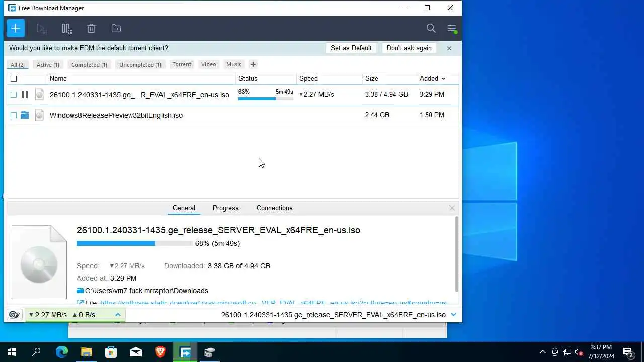Viewport: 644px width, 362px height.
Task: Switch to the General details tab
Action: 184,208
